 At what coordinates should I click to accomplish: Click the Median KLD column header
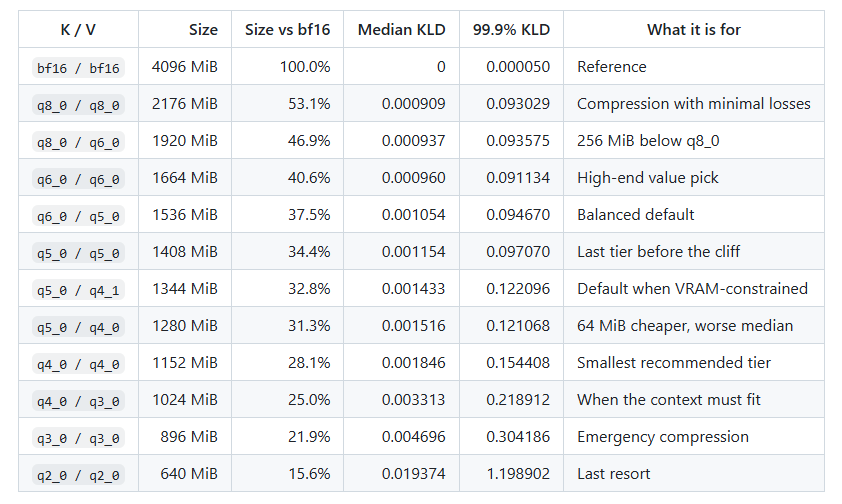coord(401,30)
